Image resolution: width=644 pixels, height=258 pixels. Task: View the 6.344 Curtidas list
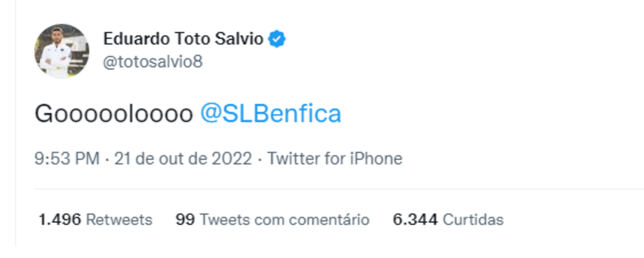coord(448,220)
